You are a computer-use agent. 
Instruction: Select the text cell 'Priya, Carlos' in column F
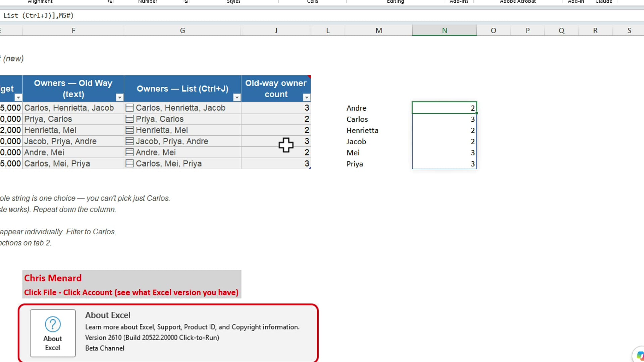[x=73, y=119]
